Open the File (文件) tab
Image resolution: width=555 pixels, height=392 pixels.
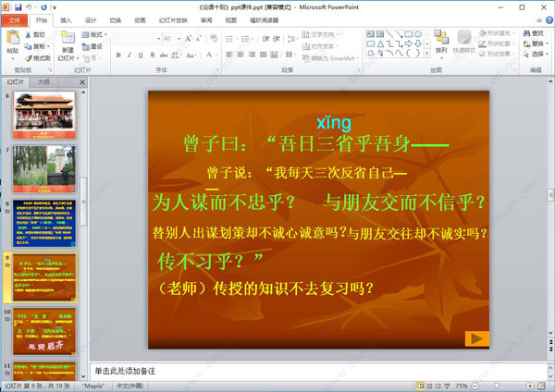pyautogui.click(x=14, y=20)
